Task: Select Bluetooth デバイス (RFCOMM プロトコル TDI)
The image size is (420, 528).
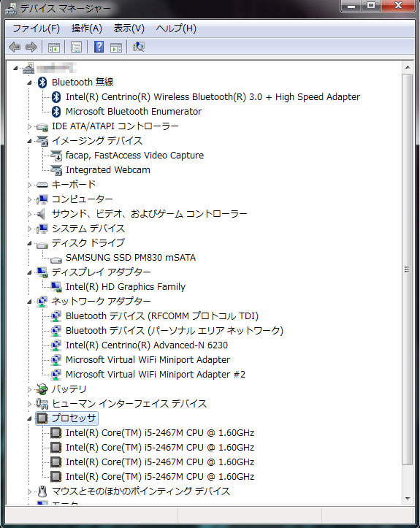Action: (162, 316)
